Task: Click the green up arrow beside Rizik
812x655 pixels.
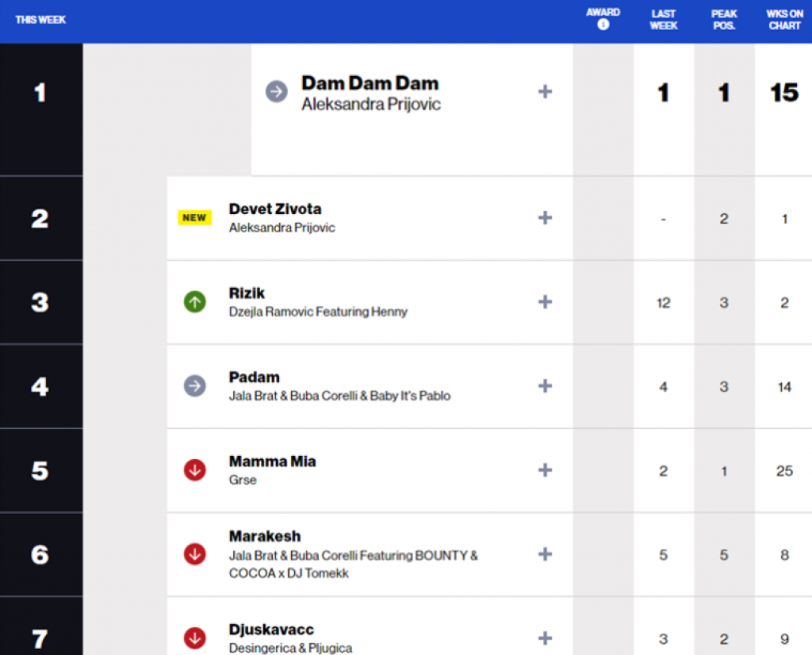Action: [194, 302]
